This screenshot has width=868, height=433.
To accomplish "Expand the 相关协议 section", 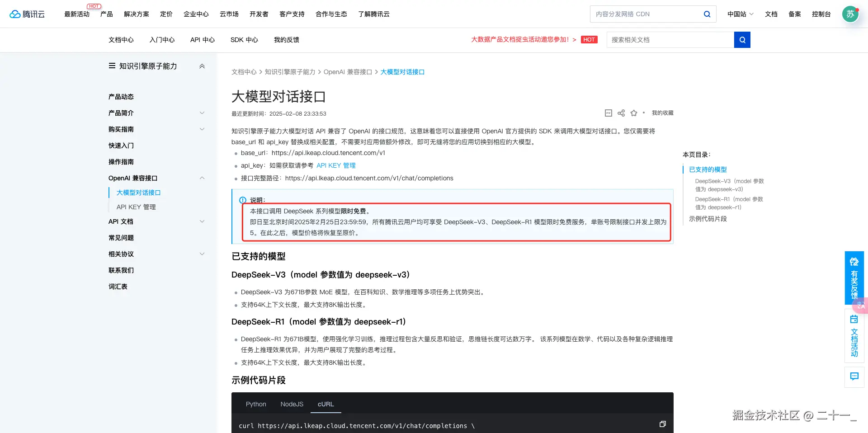I will (202, 254).
